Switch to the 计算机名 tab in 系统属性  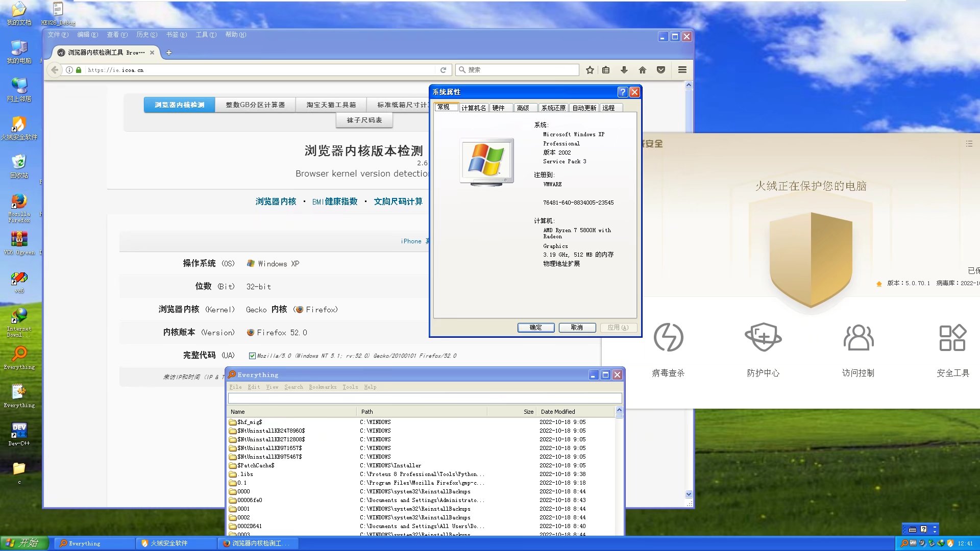point(473,108)
